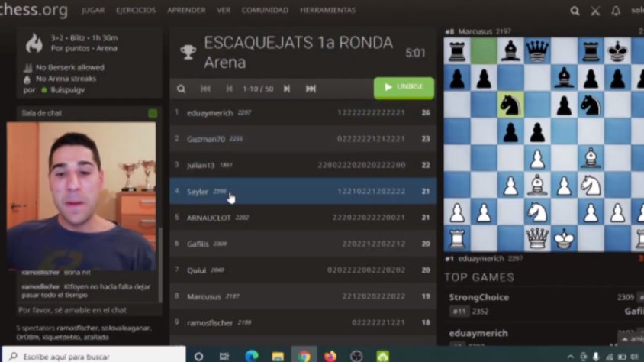Go to next standings page
This screenshot has height=362, width=644.
(287, 89)
